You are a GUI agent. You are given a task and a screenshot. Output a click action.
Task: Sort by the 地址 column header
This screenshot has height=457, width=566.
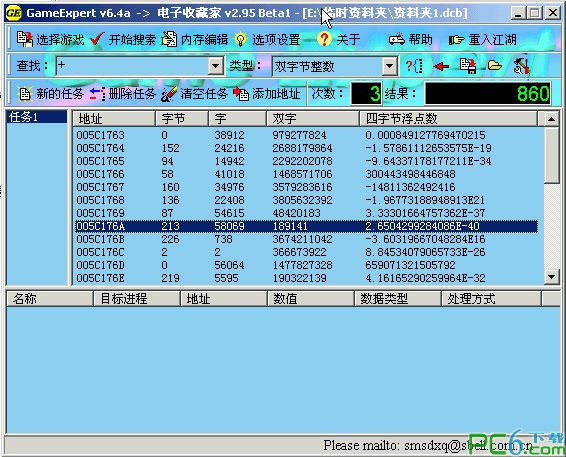point(114,119)
